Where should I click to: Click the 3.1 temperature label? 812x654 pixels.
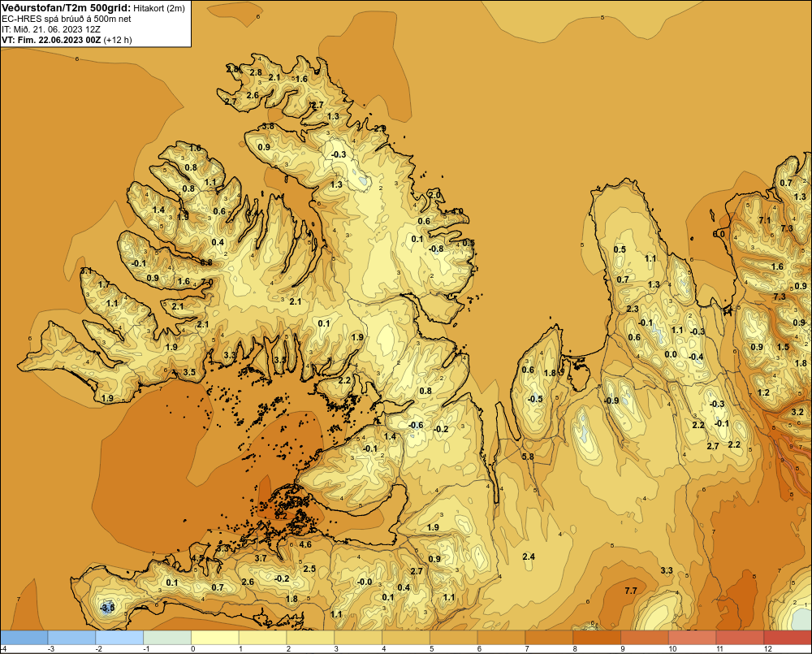87,271
